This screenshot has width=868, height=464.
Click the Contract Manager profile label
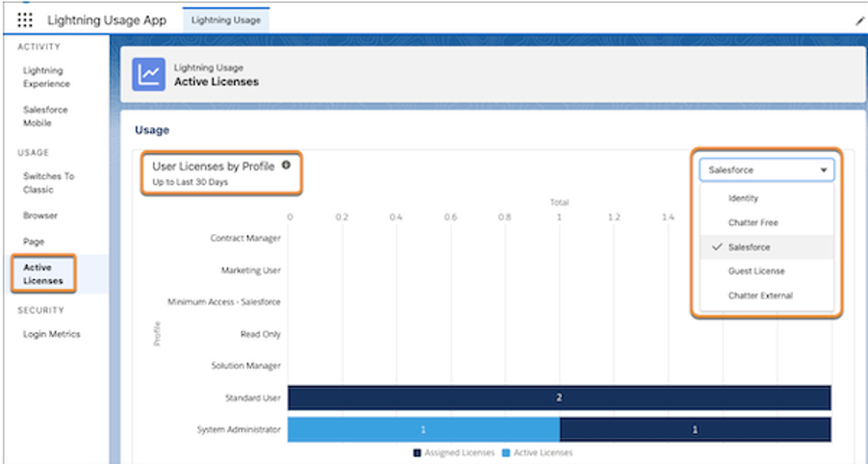point(245,238)
